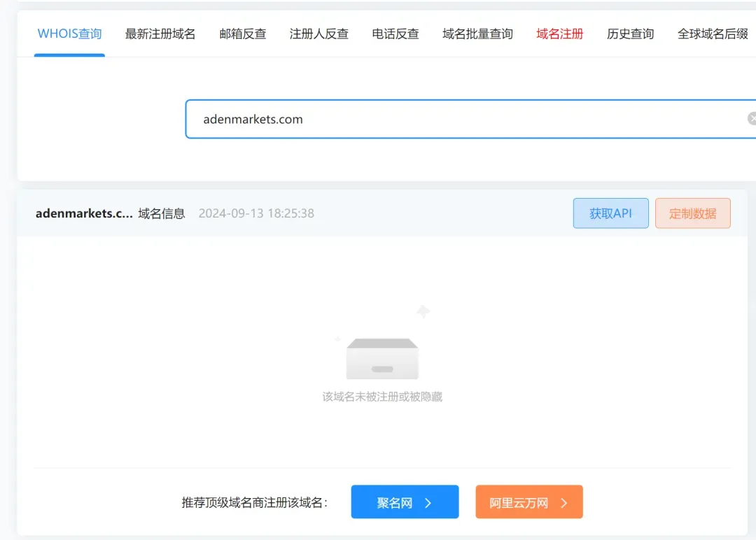Click the 域名信息 heading text
This screenshot has width=756, height=540.
click(162, 213)
